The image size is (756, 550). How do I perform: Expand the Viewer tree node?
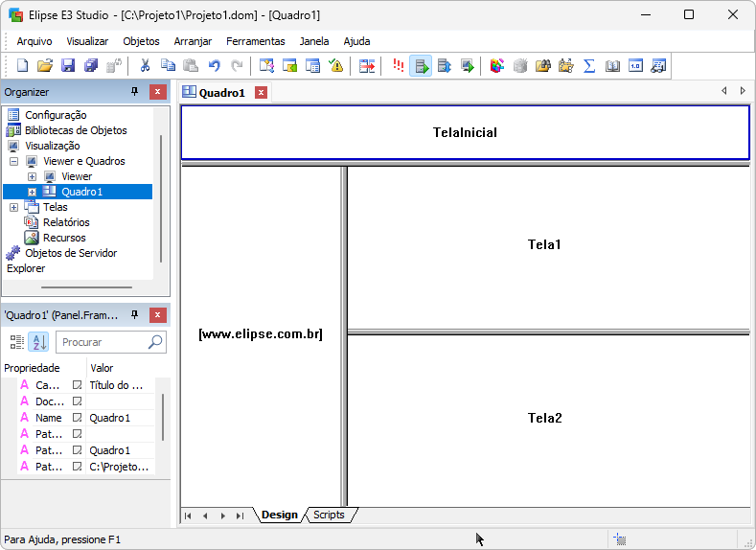click(32, 176)
